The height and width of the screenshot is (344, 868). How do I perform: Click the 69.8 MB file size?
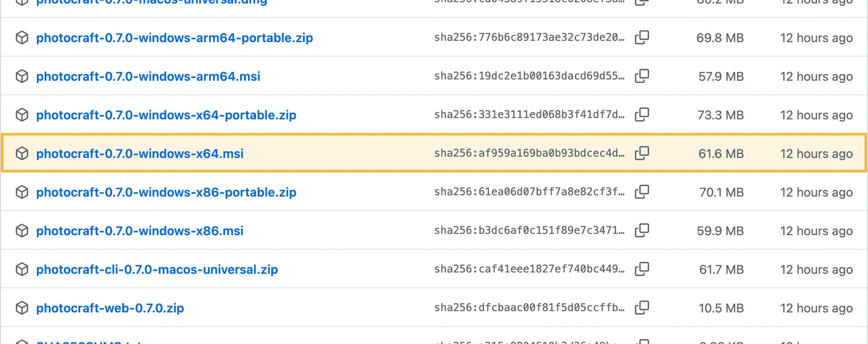(720, 38)
